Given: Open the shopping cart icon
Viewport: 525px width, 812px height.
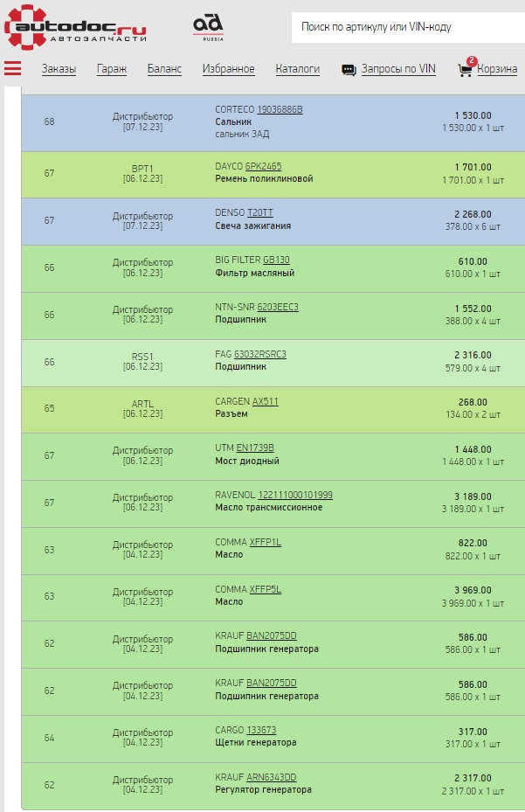Looking at the screenshot, I should [x=465, y=69].
